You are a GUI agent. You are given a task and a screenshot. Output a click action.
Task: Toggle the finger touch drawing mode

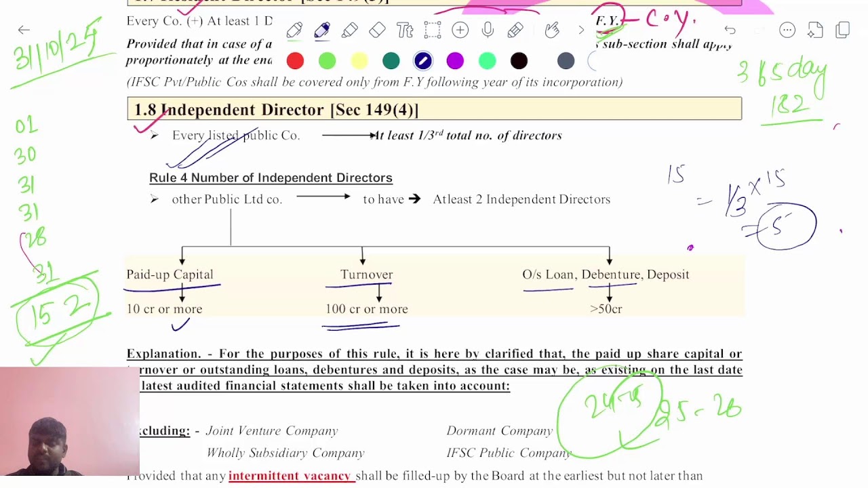[x=552, y=30]
